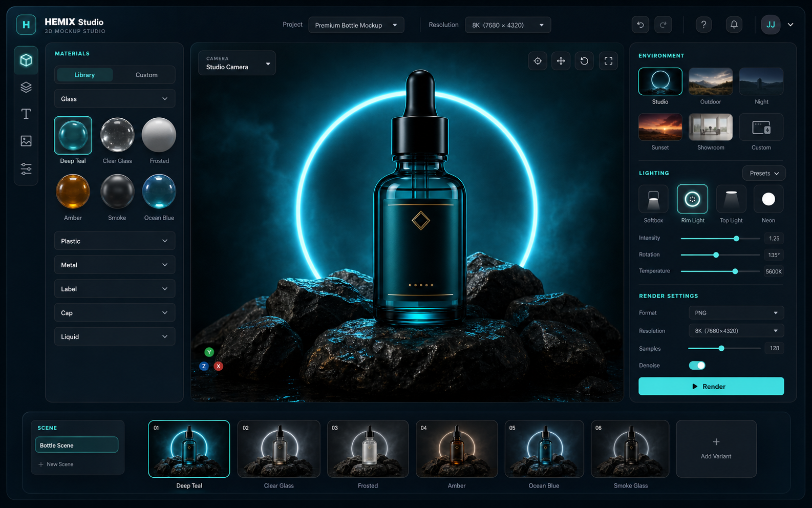Redo the last action
The width and height of the screenshot is (812, 508).
[x=663, y=25]
